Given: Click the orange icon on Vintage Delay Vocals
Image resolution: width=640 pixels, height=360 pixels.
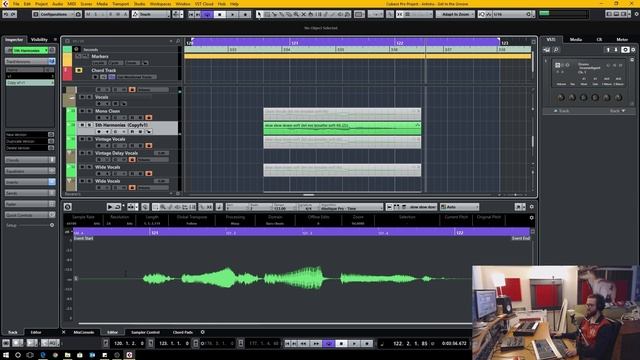Looking at the screenshot, I should 132,160.
